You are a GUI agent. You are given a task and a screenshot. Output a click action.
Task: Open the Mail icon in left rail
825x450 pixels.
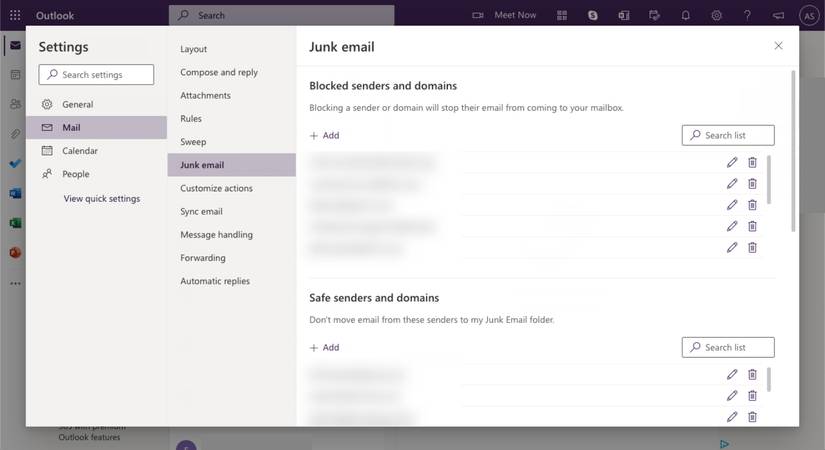point(15,45)
